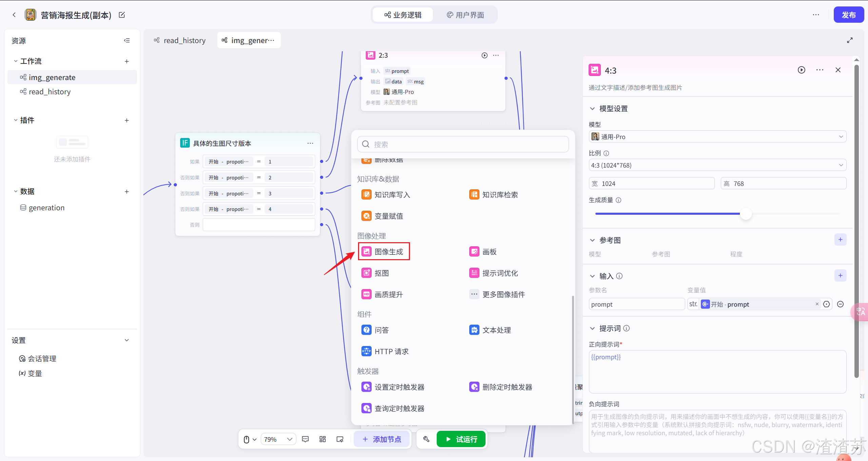Viewport: 868px width, 461px height.
Task: Click the 生成质量 slider handle
Action: coord(746,214)
